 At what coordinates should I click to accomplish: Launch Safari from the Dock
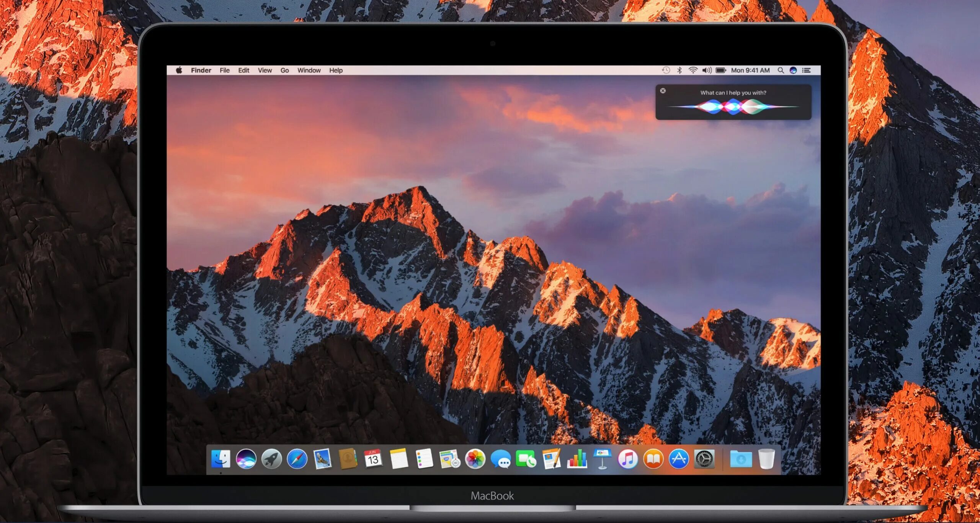coord(297,459)
